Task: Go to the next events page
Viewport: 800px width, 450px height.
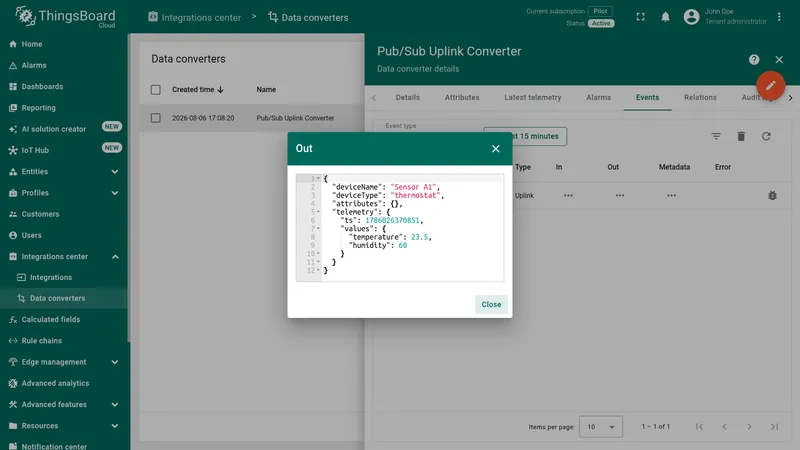Action: coord(749,427)
